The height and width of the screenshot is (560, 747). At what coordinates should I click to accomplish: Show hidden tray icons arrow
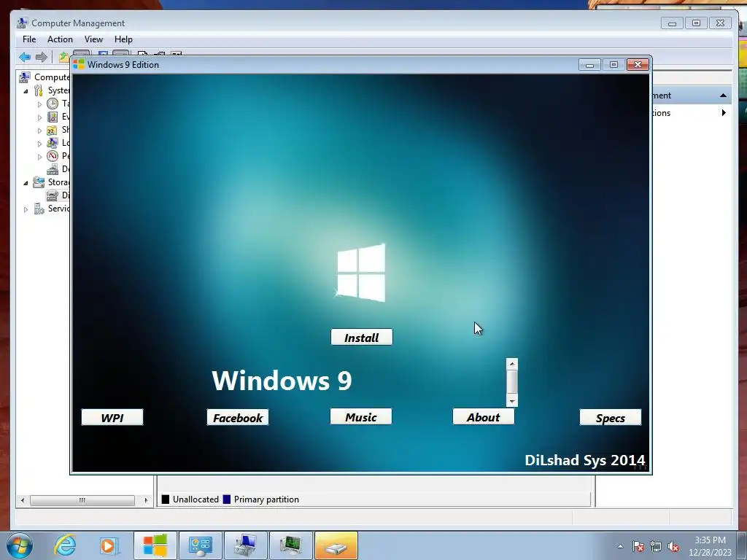pyautogui.click(x=620, y=546)
